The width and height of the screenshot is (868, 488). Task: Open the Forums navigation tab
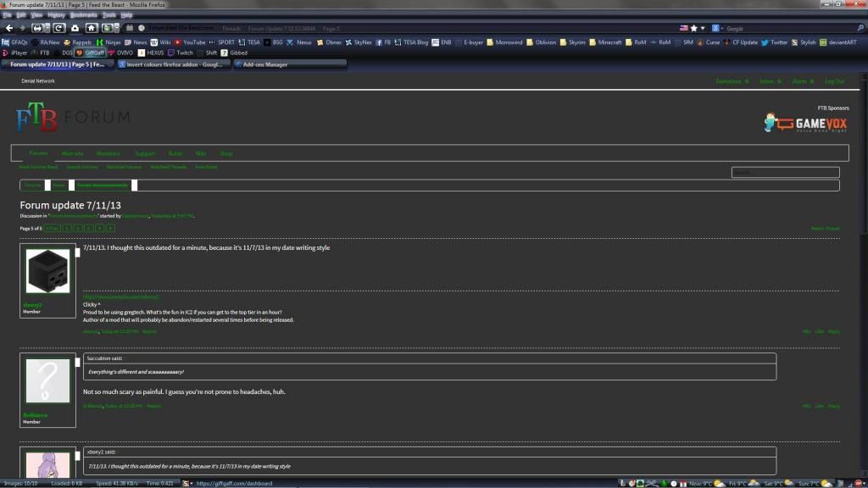click(x=38, y=153)
